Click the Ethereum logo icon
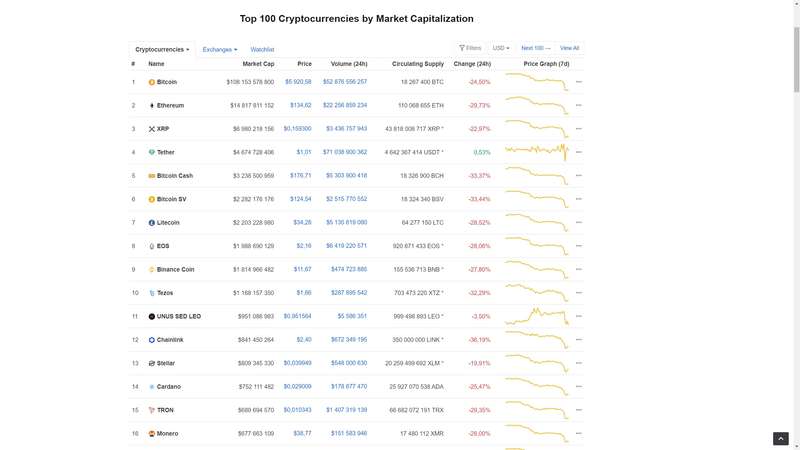Screen dimensions: 800x450 click(x=152, y=105)
